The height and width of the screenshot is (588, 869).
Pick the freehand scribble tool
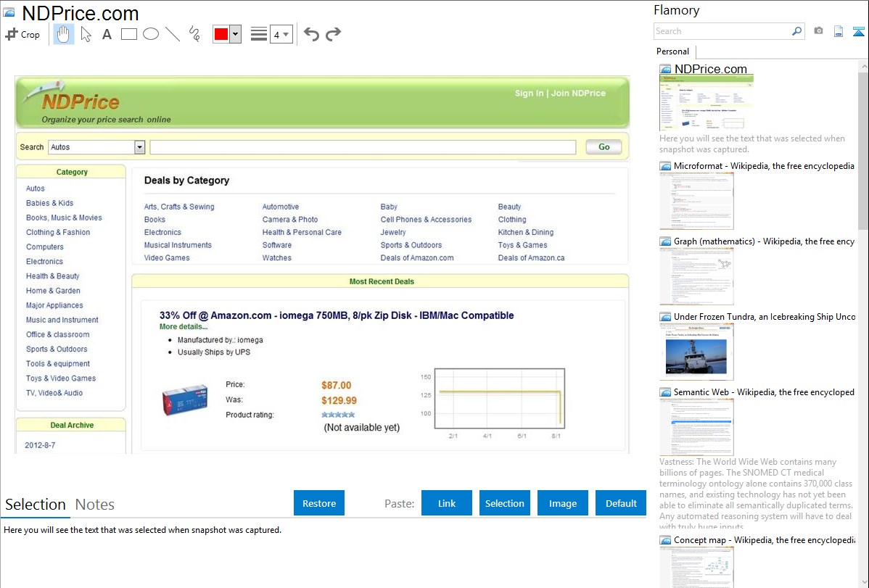click(194, 34)
